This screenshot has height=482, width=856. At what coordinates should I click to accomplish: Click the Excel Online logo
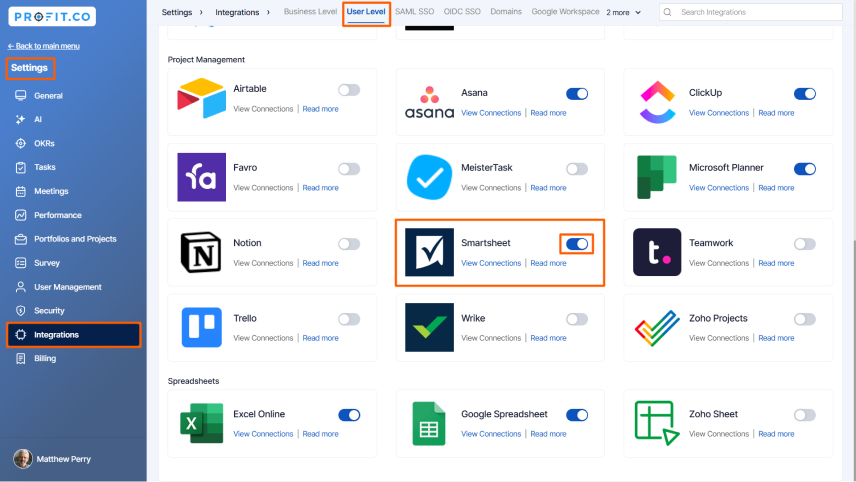tap(201, 423)
